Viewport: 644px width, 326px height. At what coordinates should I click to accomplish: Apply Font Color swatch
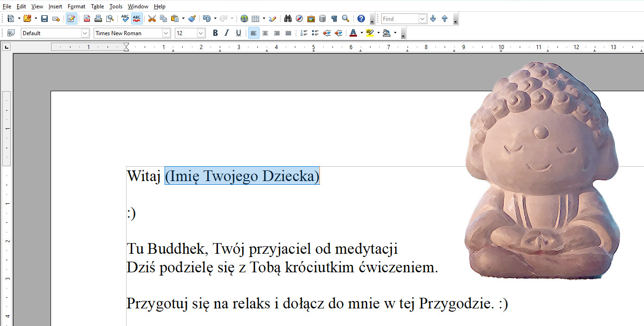tap(353, 33)
